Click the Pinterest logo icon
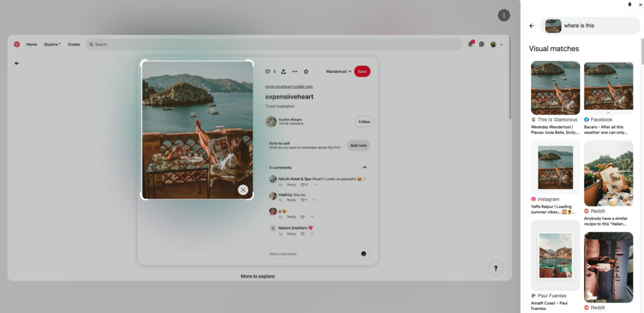Screen dimensions: 644x313 [x=17, y=45]
